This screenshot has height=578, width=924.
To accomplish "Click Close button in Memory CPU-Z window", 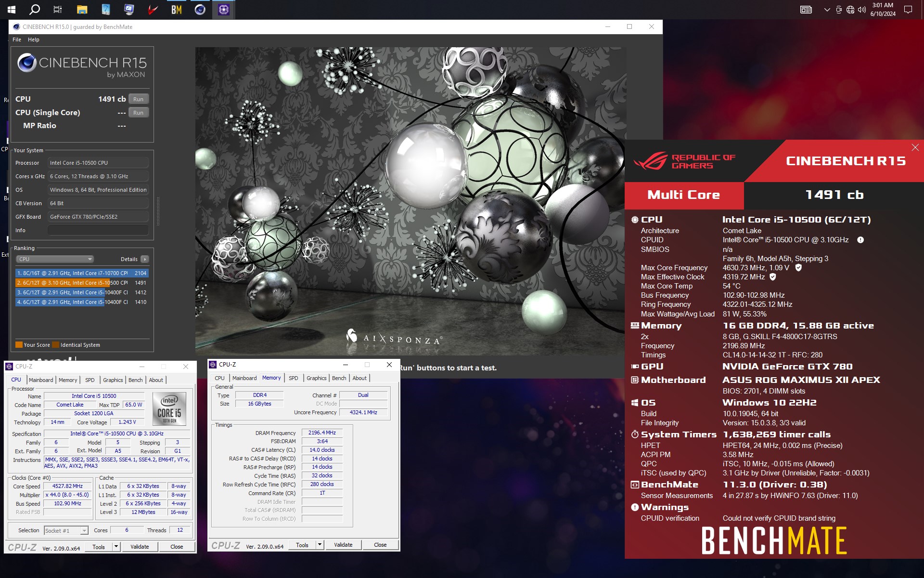I will tap(380, 545).
